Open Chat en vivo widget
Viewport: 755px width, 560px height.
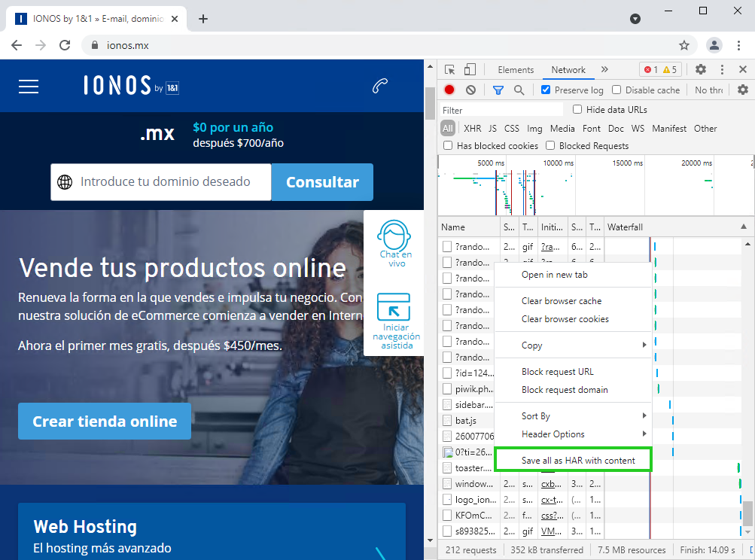click(x=395, y=244)
